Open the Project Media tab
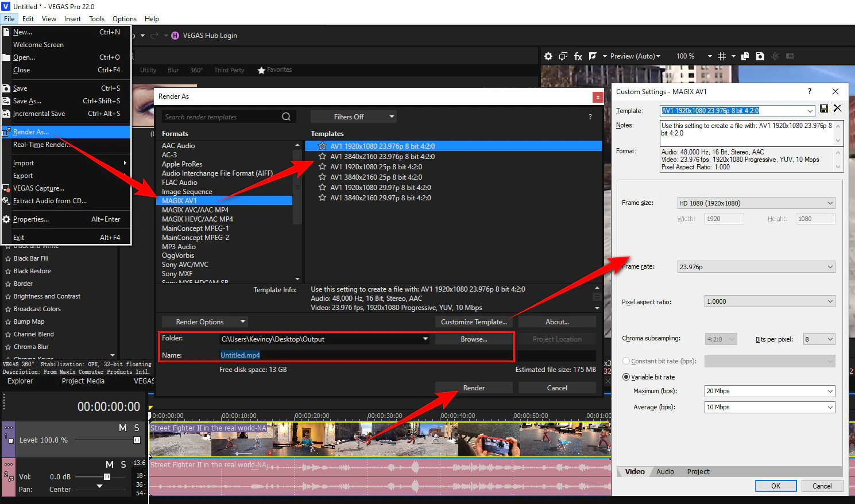This screenshot has width=855, height=504. point(83,381)
